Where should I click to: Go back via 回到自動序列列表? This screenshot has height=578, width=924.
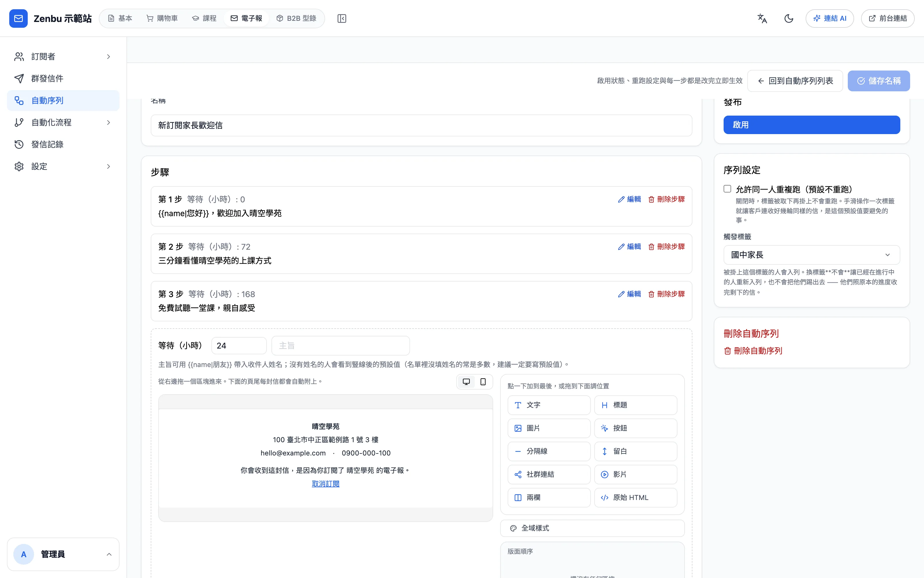point(795,81)
